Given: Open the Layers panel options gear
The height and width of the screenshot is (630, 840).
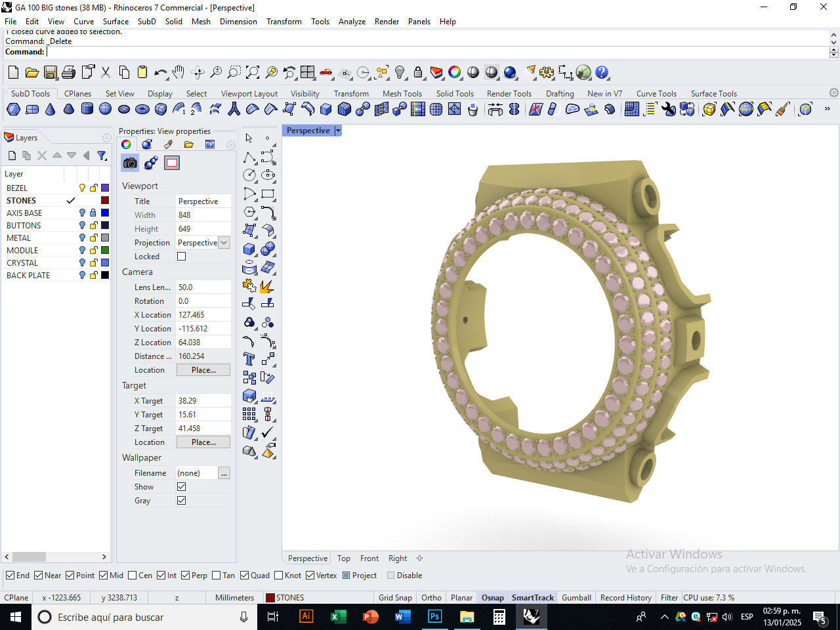Looking at the screenshot, I should 106,138.
